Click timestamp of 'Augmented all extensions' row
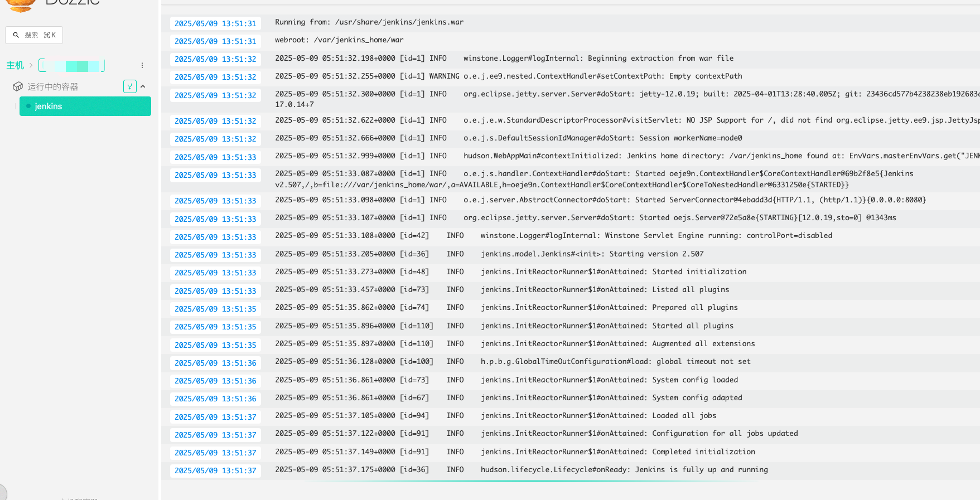Image resolution: width=980 pixels, height=500 pixels. click(215, 345)
